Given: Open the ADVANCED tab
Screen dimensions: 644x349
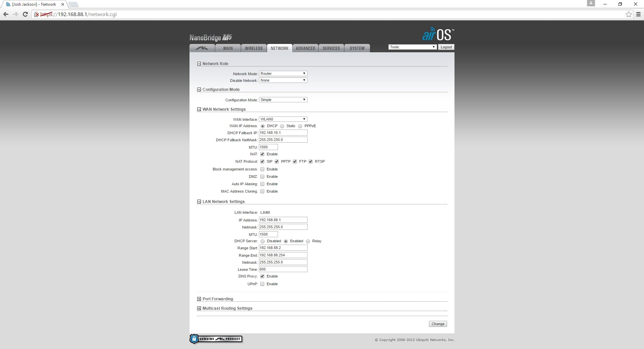Looking at the screenshot, I should tap(305, 48).
